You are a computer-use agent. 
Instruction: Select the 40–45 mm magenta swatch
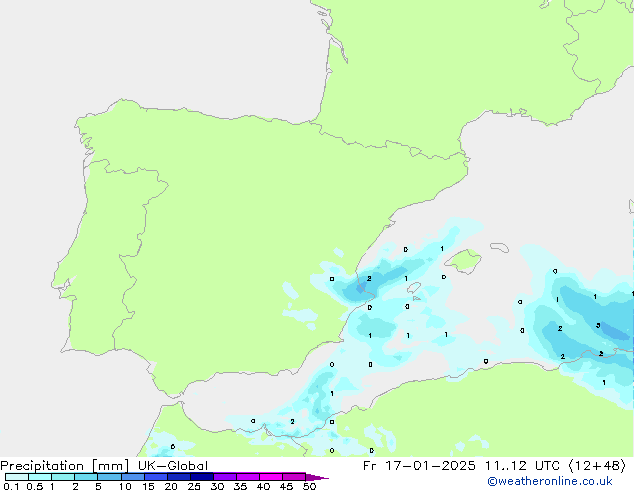(x=271, y=477)
